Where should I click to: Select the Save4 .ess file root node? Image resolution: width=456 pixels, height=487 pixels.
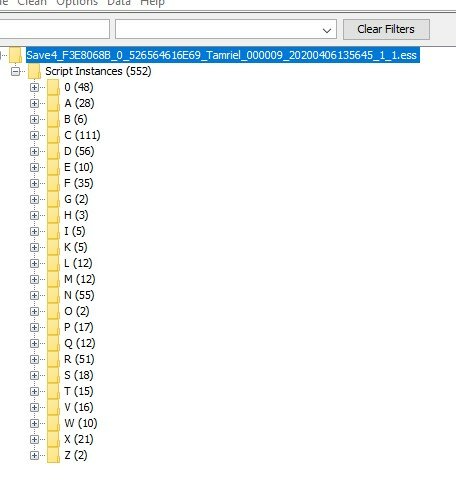(x=222, y=55)
